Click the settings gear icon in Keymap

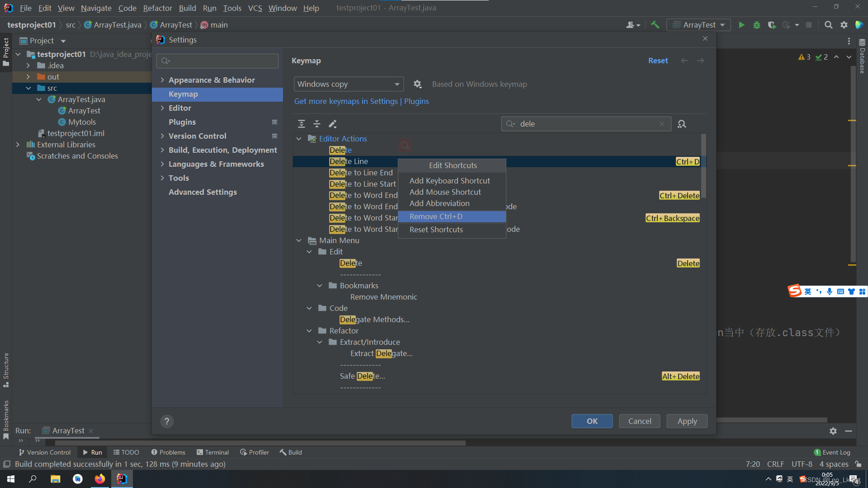click(x=417, y=84)
